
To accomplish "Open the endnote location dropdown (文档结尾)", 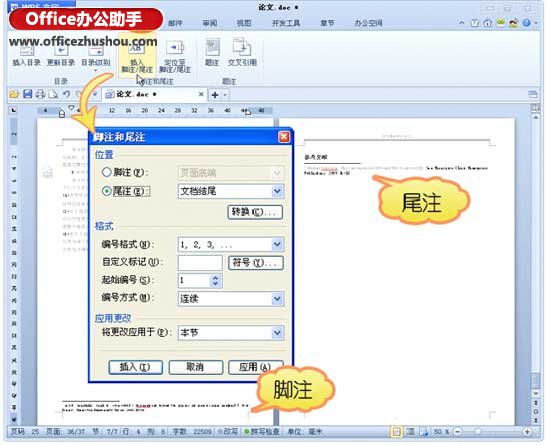I will click(x=231, y=191).
